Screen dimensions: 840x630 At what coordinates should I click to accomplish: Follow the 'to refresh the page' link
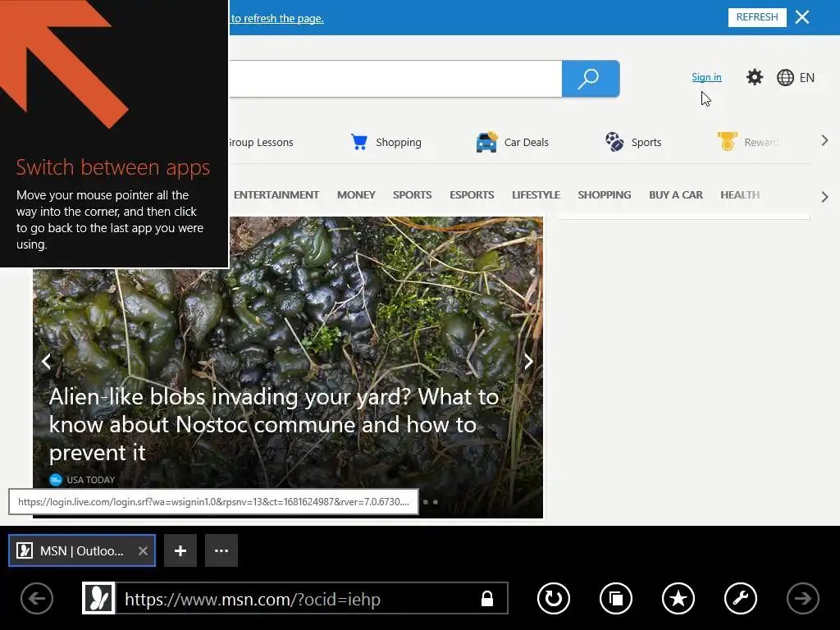(x=277, y=18)
